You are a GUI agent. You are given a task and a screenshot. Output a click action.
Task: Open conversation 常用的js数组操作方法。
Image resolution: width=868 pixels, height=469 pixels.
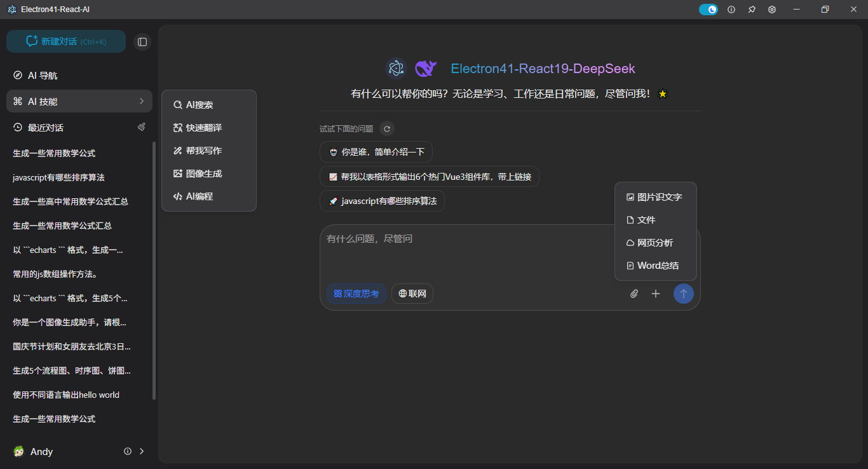tap(55, 274)
